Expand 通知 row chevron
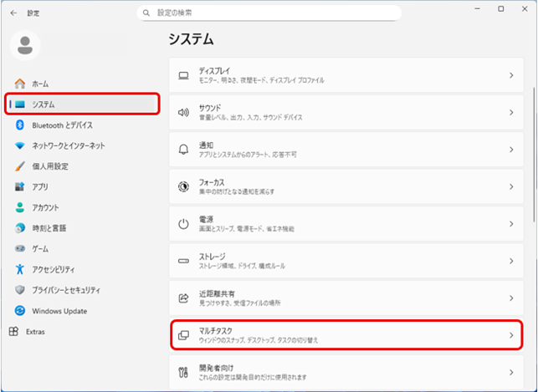This screenshot has height=392, width=538. (x=511, y=150)
